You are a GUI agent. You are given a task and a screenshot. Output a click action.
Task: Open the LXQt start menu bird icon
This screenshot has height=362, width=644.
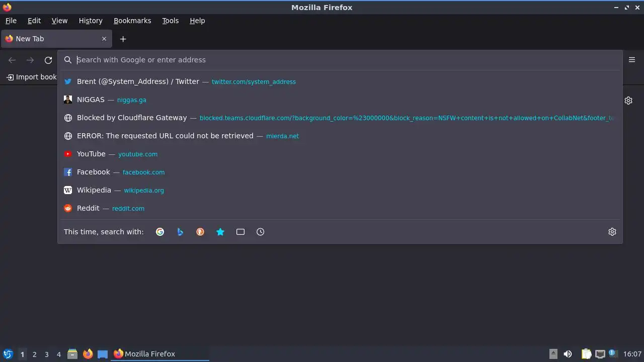pyautogui.click(x=8, y=354)
